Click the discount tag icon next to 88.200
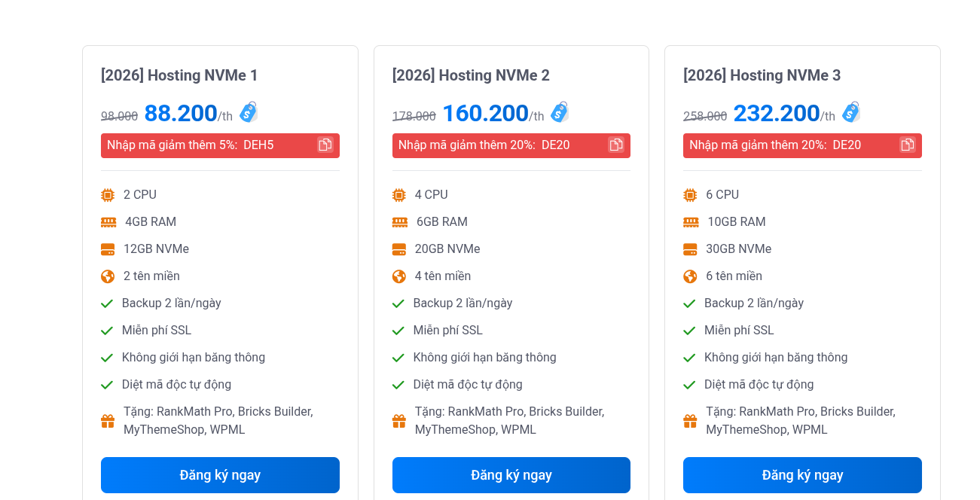This screenshot has height=500, width=980. [249, 111]
